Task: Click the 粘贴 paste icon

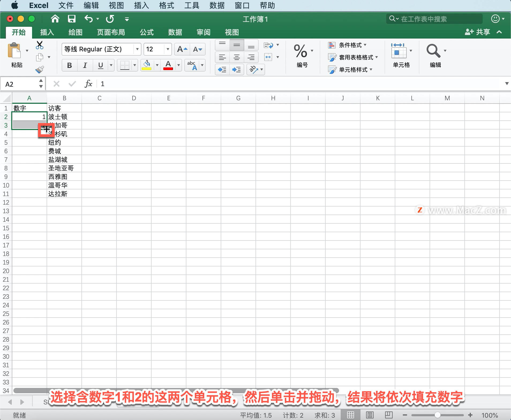Action: [x=15, y=52]
